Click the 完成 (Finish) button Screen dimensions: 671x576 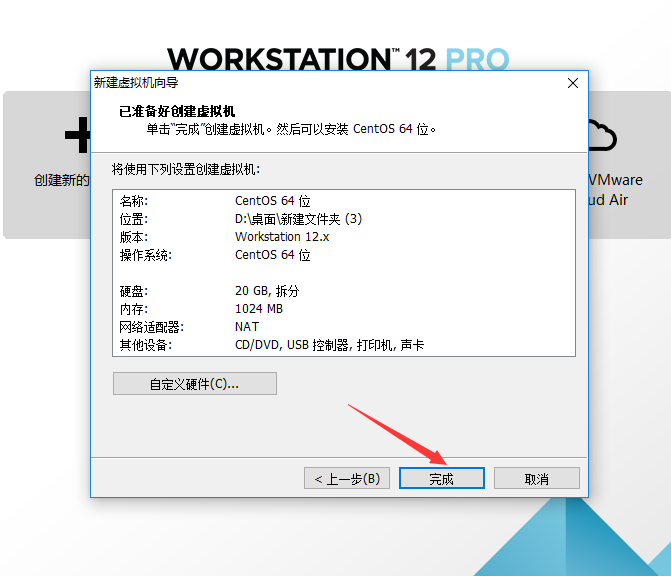point(442,478)
